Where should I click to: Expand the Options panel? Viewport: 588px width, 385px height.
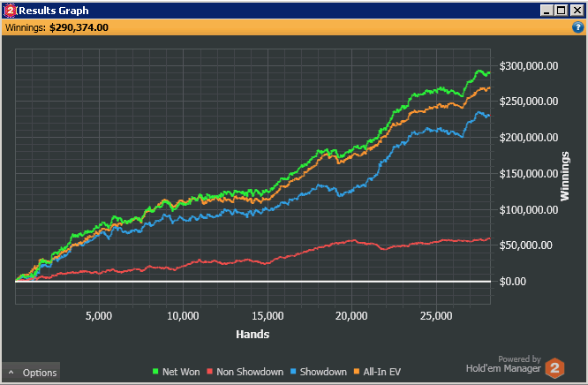31,373
